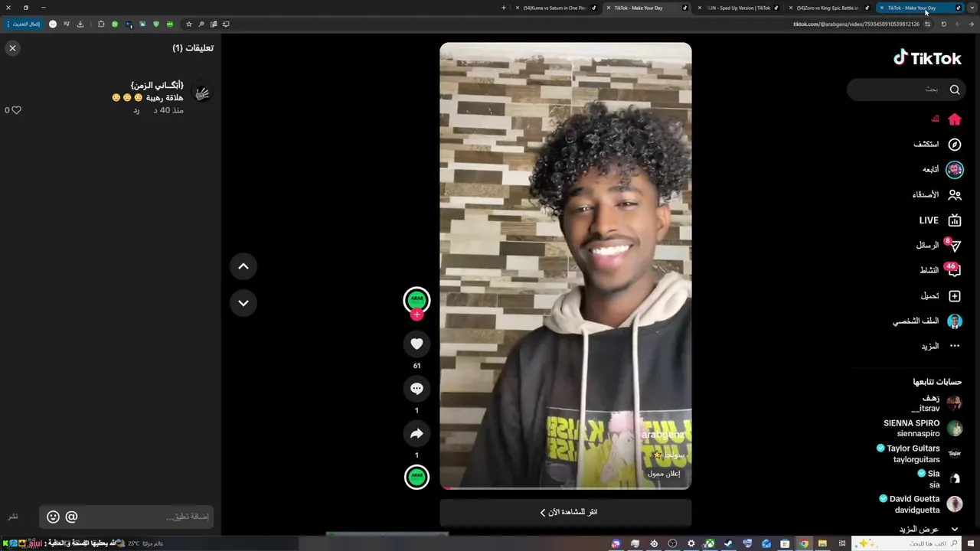The width and height of the screenshot is (980, 551).
Task: Expand عرض المزيد followed accounts
Action: coord(928,530)
